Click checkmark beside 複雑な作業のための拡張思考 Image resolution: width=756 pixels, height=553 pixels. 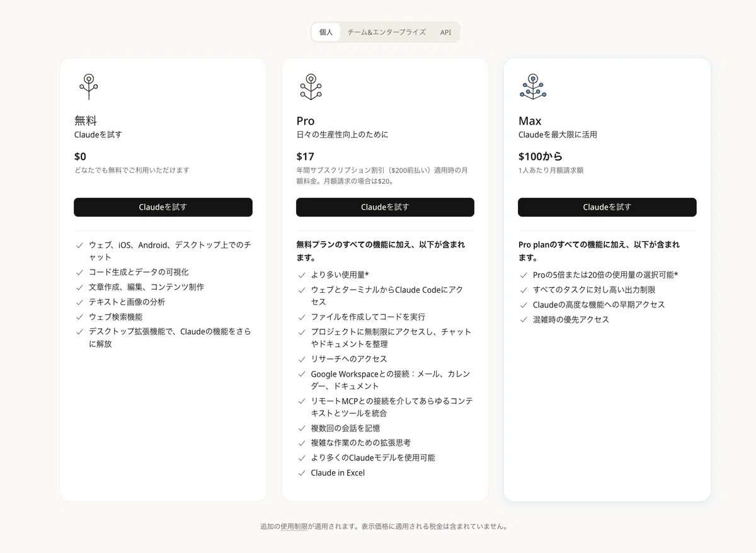[x=302, y=443]
